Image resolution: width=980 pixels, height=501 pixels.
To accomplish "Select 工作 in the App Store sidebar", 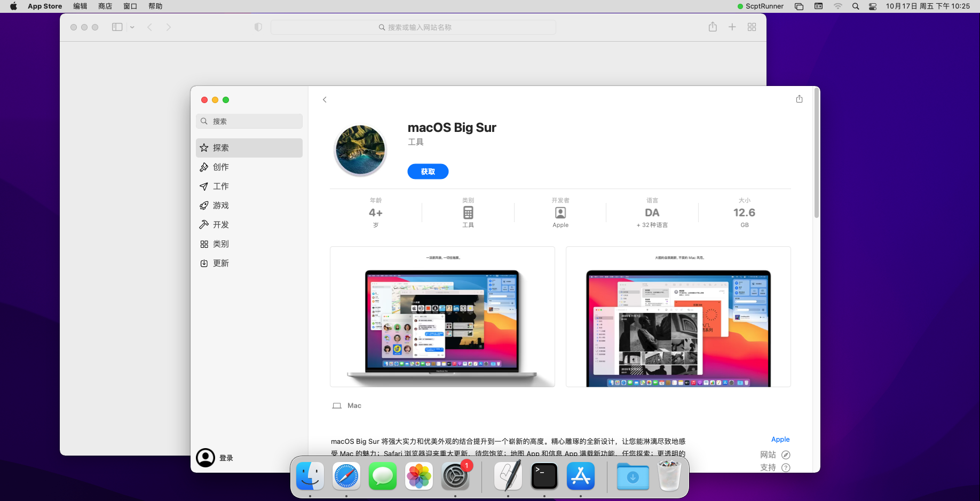I will coord(249,186).
